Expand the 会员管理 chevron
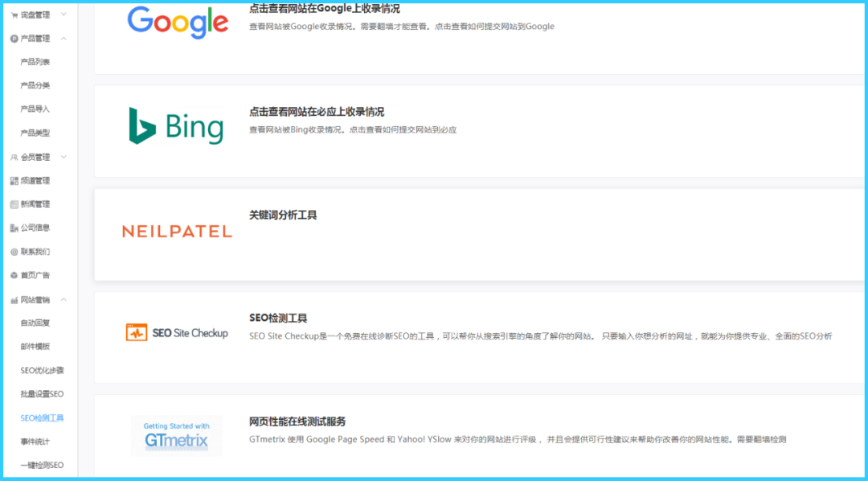This screenshot has width=868, height=481. pos(63,157)
